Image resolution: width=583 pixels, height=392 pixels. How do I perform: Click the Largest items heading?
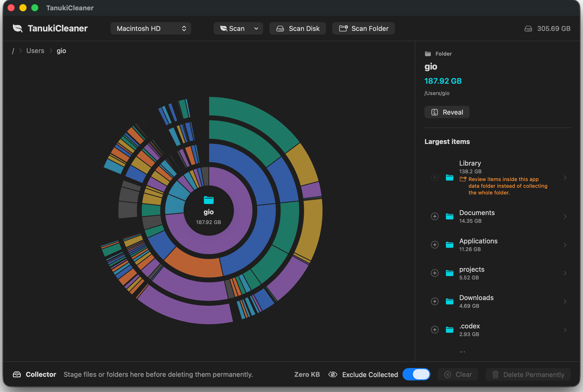click(447, 141)
